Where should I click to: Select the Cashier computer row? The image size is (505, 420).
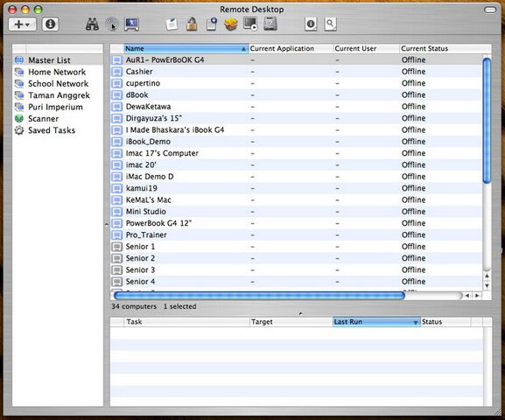(297, 72)
